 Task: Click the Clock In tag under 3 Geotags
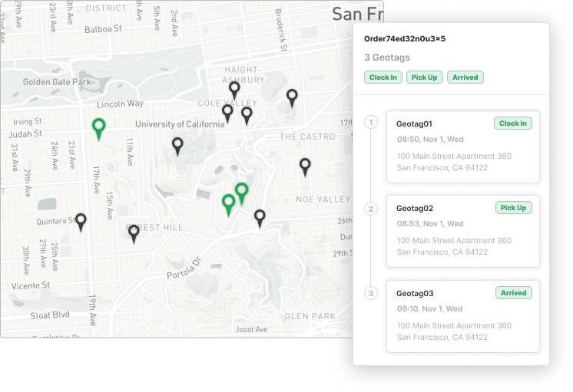pos(383,77)
